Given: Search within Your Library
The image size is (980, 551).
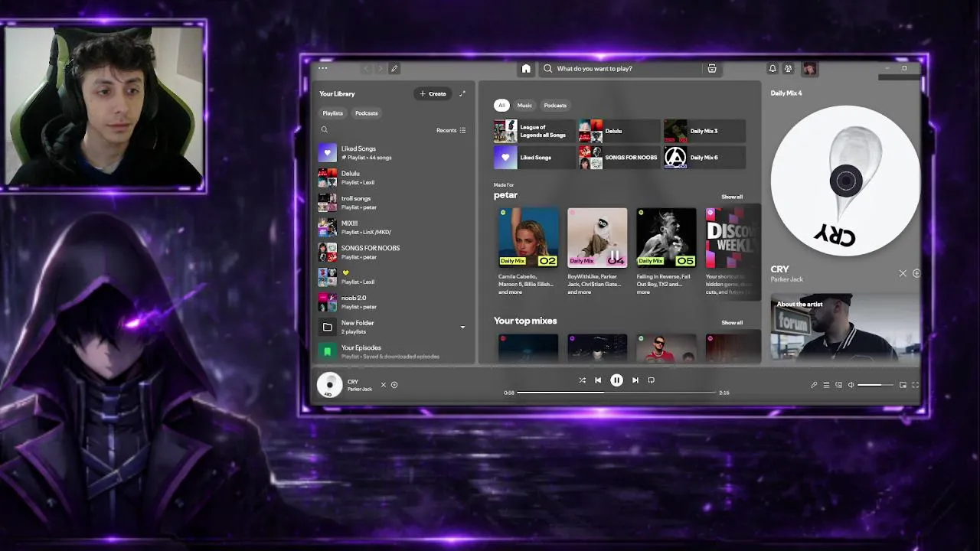Looking at the screenshot, I should tap(324, 130).
